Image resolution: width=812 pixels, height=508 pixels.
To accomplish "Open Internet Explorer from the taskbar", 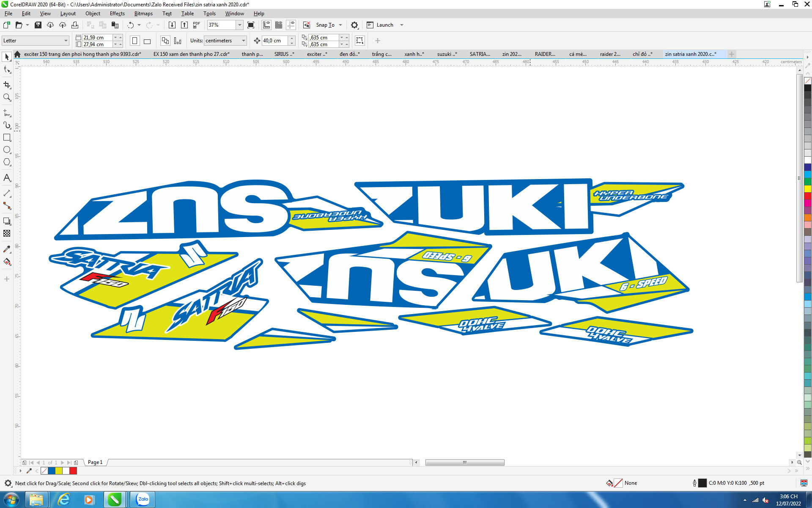I will pyautogui.click(x=63, y=500).
